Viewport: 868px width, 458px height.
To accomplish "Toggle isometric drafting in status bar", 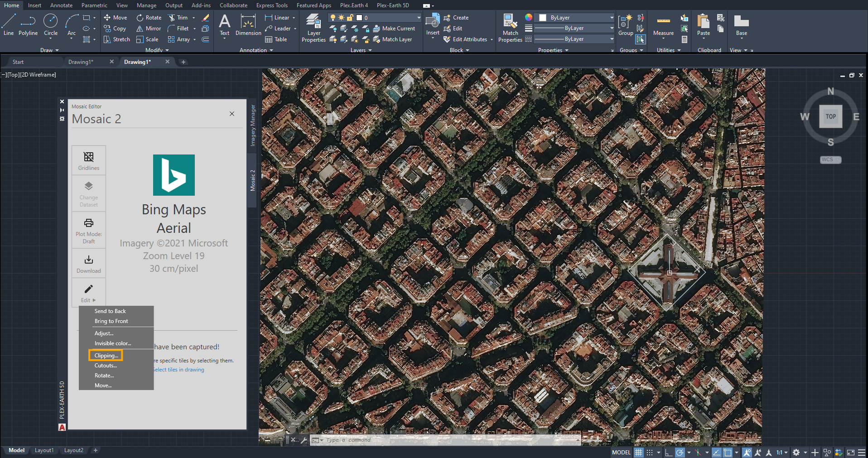I will click(x=698, y=453).
